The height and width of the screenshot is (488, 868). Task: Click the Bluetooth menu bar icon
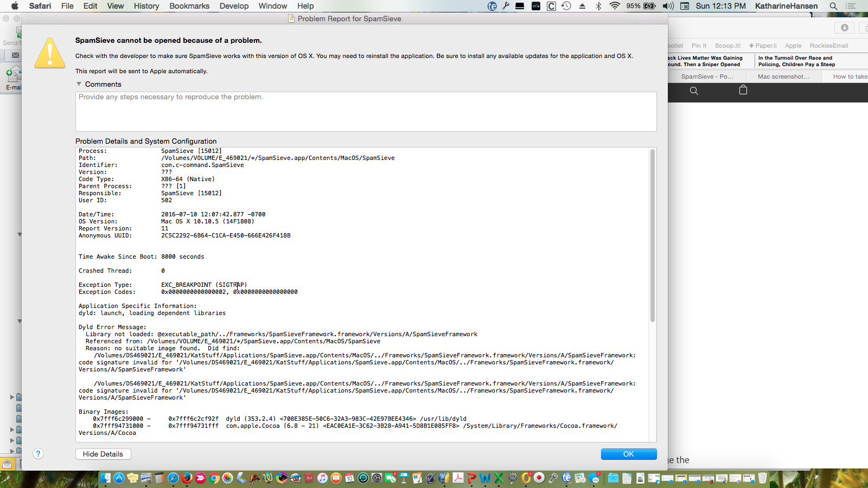599,6
